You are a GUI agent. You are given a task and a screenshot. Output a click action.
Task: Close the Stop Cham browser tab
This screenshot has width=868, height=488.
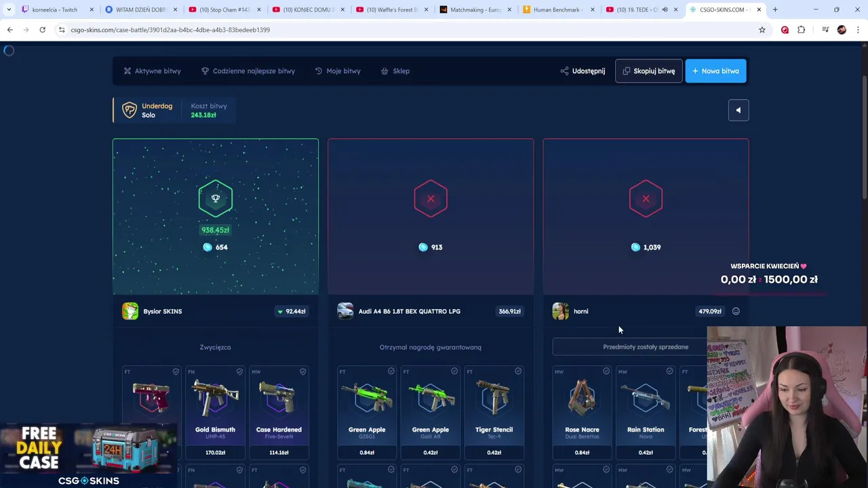(258, 9)
